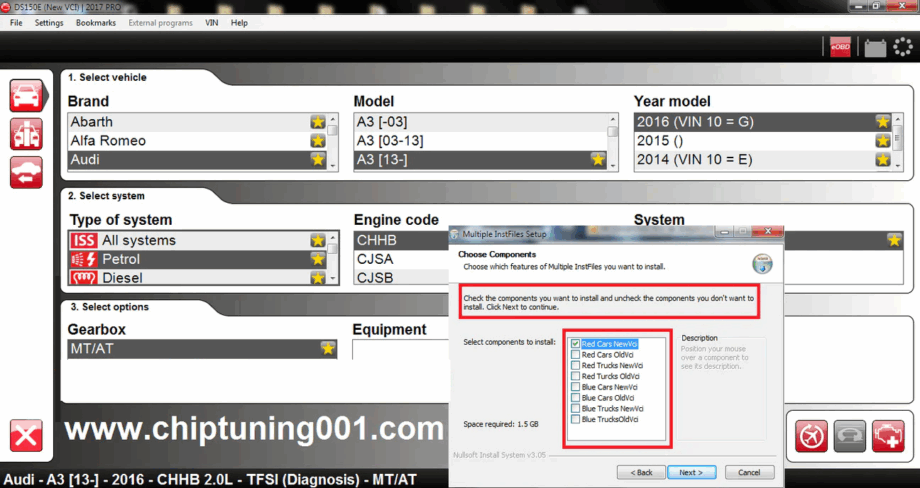
Task: Select Alfa Romeo in Brand list
Action: point(108,141)
